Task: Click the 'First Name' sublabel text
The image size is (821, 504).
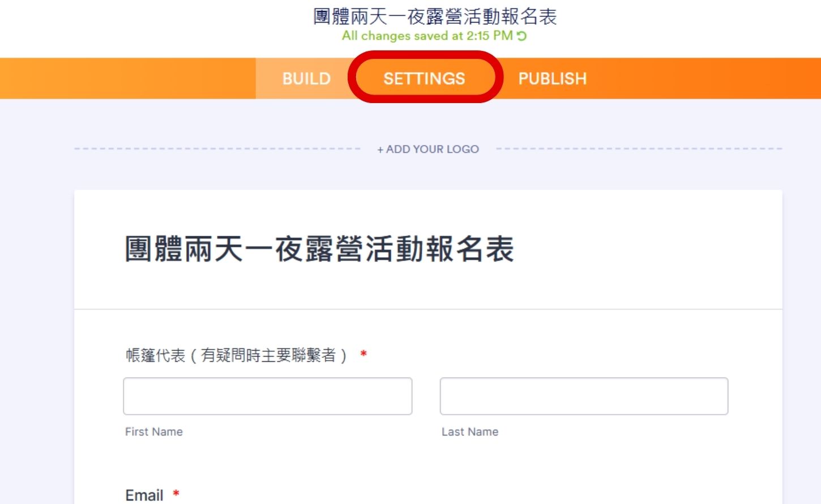Action: point(153,432)
